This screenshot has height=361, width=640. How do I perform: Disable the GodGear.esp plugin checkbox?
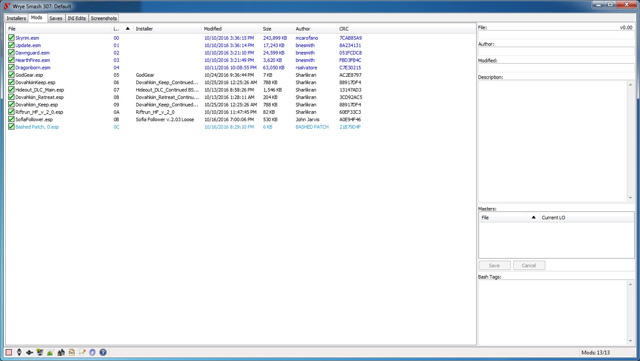11,75
